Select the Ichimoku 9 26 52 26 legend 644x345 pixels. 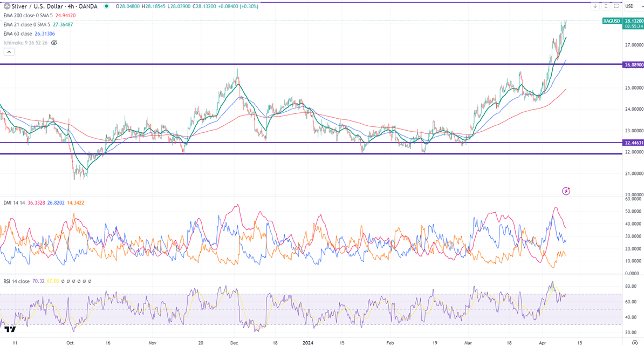click(x=25, y=43)
